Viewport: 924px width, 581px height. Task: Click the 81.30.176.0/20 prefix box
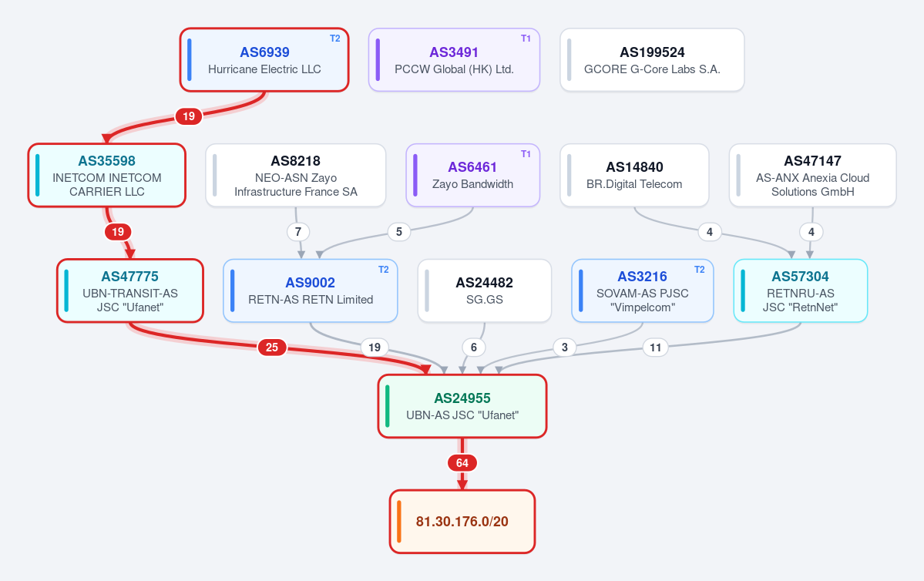point(462,522)
